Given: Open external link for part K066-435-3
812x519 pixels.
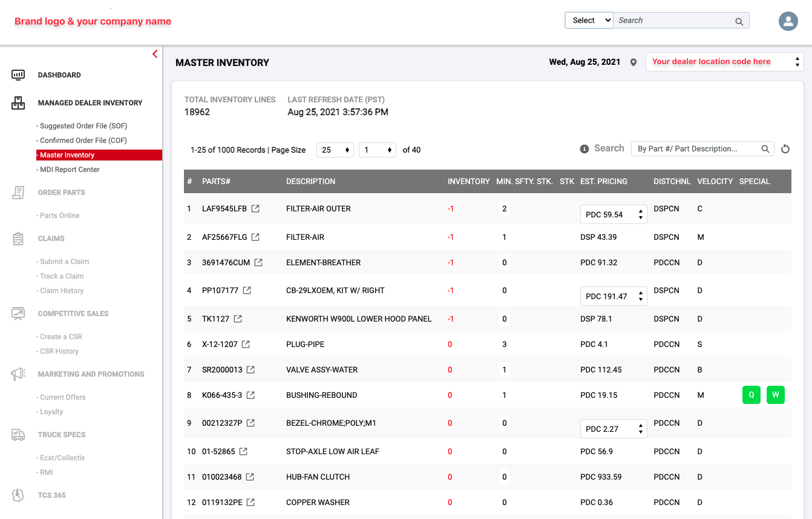Looking at the screenshot, I should pos(250,395).
